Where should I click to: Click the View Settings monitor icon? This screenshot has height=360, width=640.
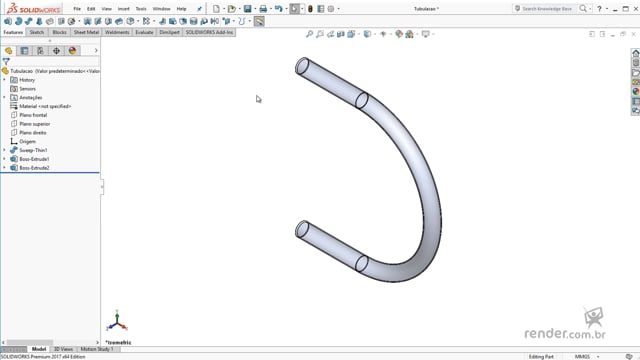tap(425, 34)
